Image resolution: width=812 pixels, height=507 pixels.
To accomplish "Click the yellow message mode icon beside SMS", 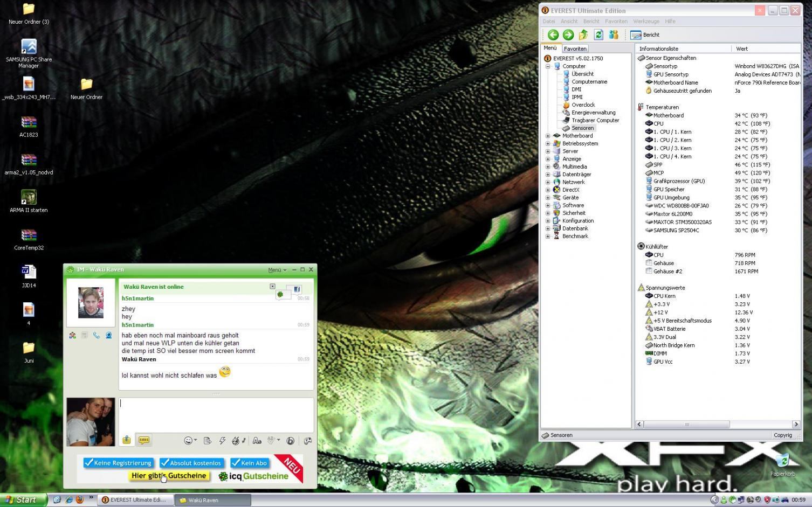I will tap(127, 440).
